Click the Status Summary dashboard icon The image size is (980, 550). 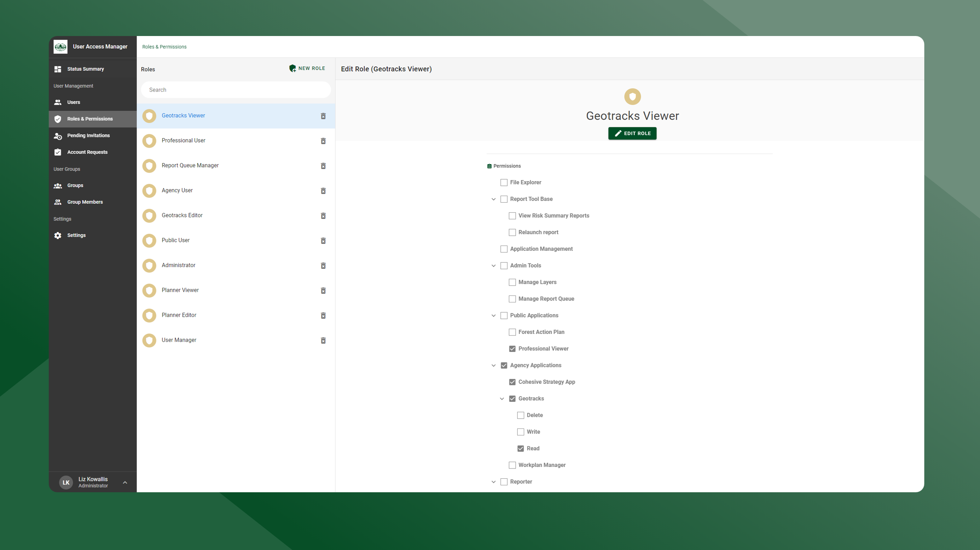(58, 69)
